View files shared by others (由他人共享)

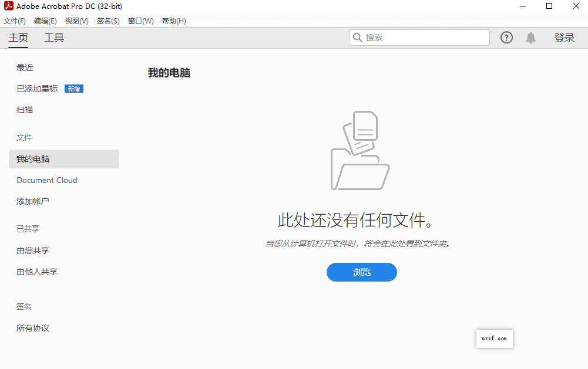(x=37, y=271)
